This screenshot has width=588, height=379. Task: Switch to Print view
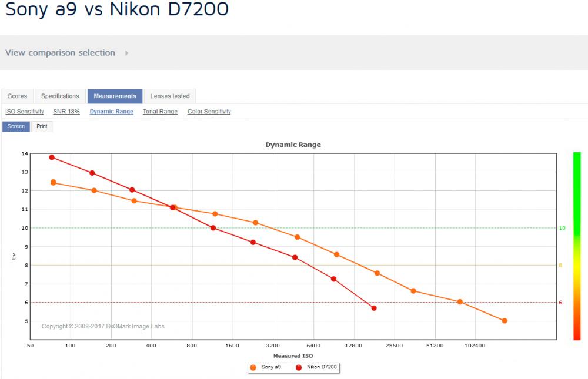click(42, 126)
